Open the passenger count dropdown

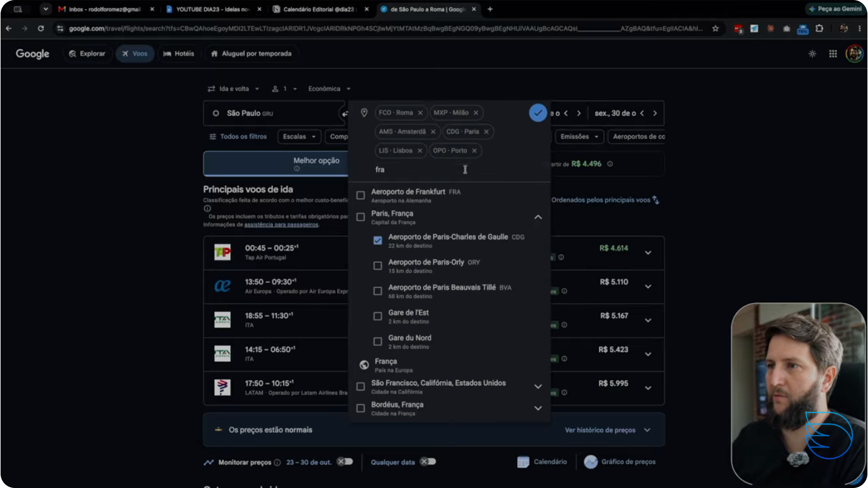tap(284, 89)
